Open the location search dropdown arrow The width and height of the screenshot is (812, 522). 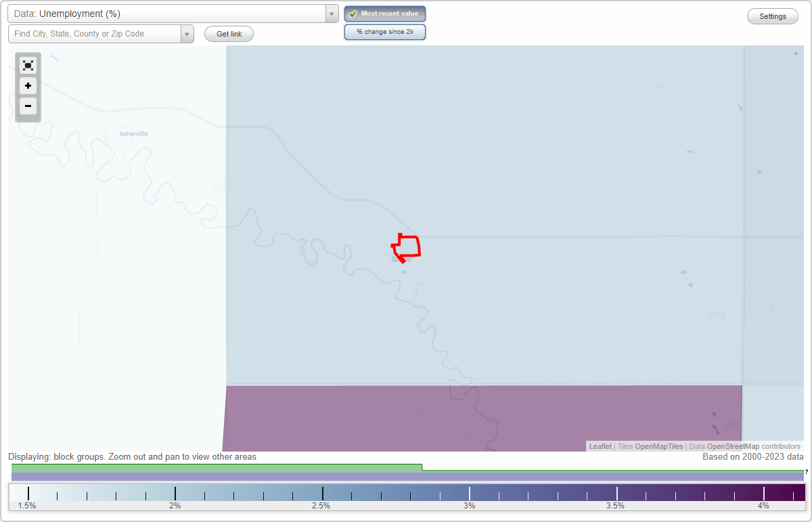tap(187, 34)
